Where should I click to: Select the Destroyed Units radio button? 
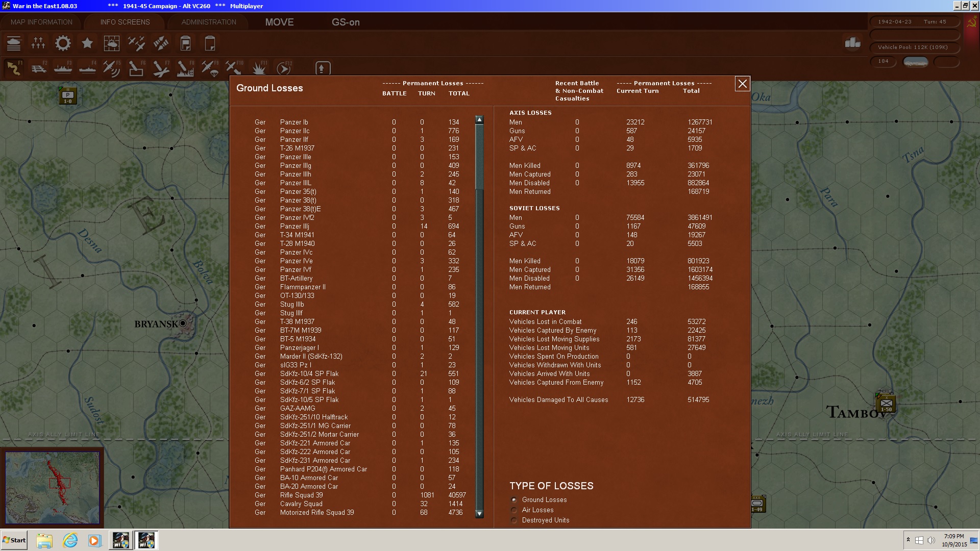[514, 520]
